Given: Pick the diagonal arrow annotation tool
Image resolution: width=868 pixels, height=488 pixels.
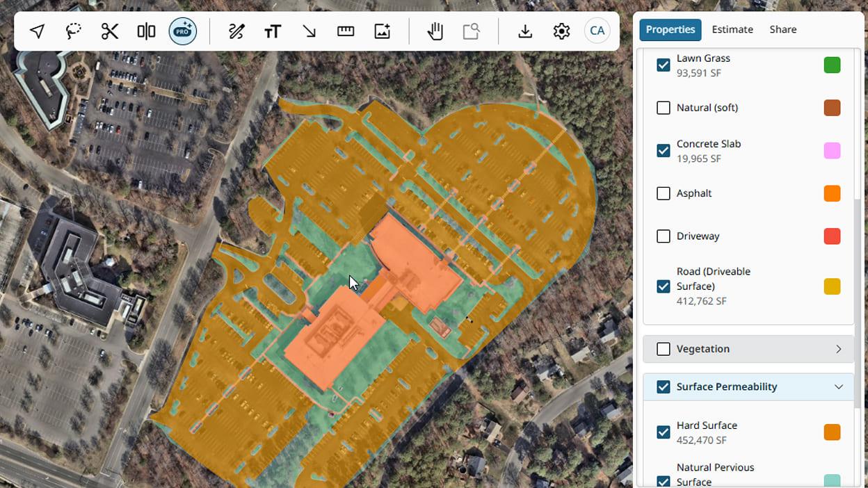Looking at the screenshot, I should pyautogui.click(x=309, y=31).
